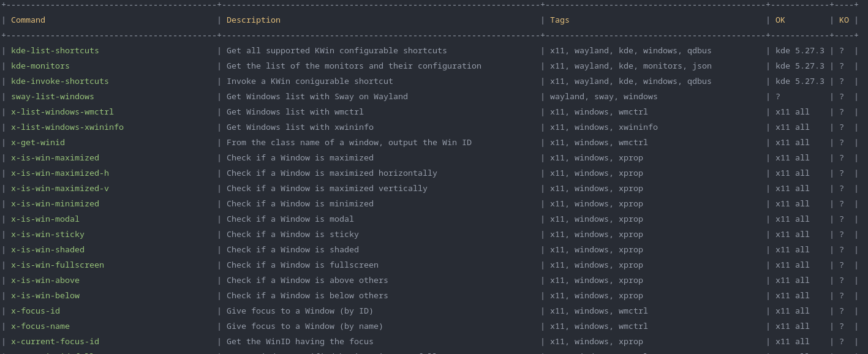Select the x-is-win-fullscreen command
The width and height of the screenshot is (868, 354).
click(x=58, y=265)
